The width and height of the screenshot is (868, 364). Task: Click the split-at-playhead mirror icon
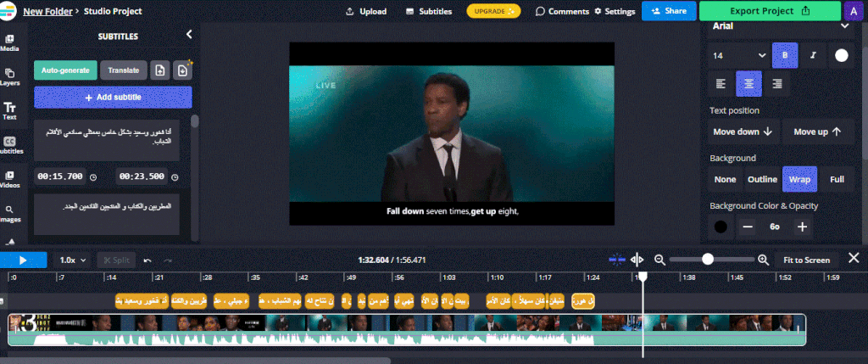point(637,260)
